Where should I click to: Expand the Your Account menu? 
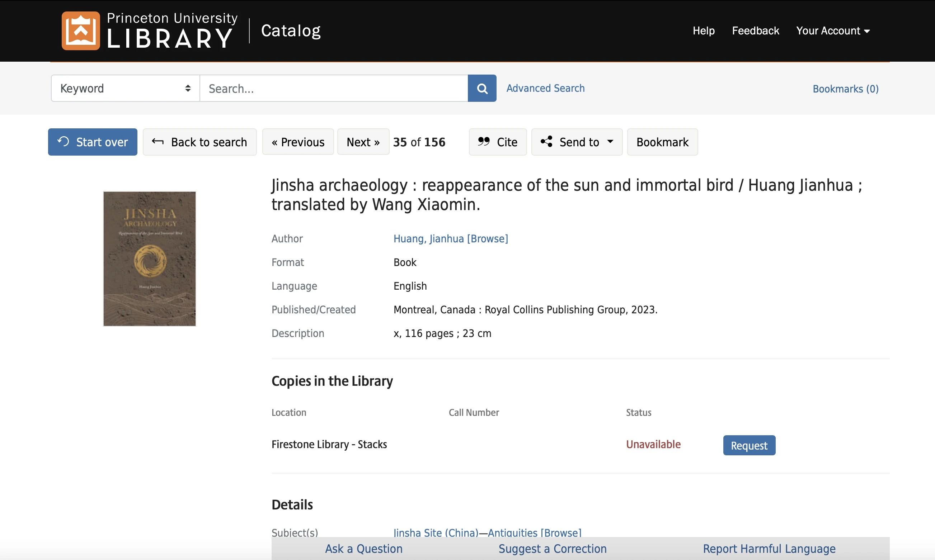click(x=832, y=30)
